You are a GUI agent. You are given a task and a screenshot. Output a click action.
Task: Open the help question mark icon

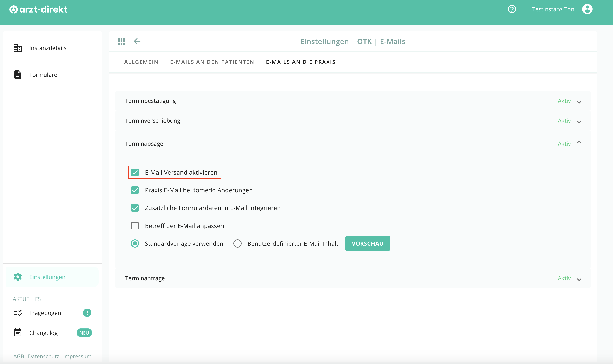512,9
